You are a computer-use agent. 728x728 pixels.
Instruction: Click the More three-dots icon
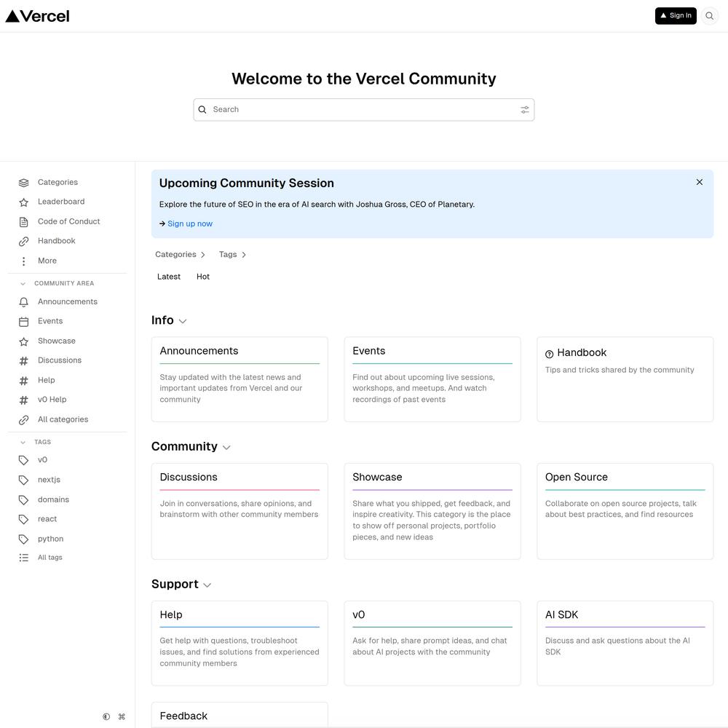pyautogui.click(x=24, y=261)
